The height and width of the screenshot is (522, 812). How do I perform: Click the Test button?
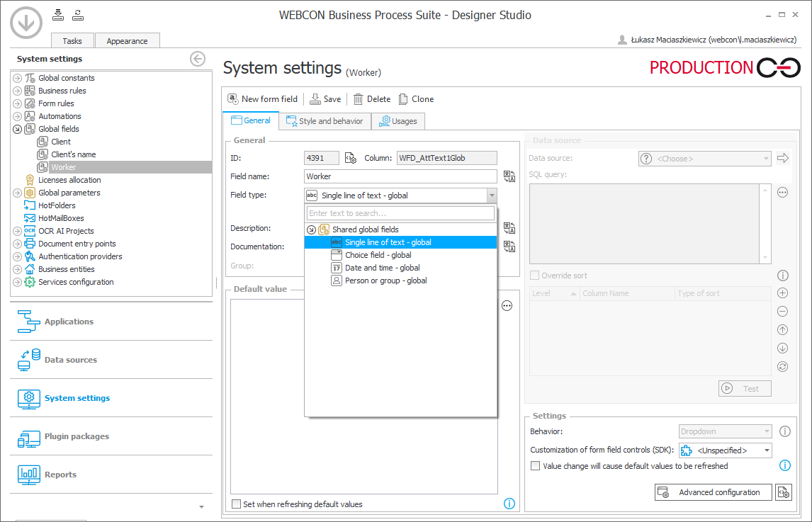click(745, 388)
